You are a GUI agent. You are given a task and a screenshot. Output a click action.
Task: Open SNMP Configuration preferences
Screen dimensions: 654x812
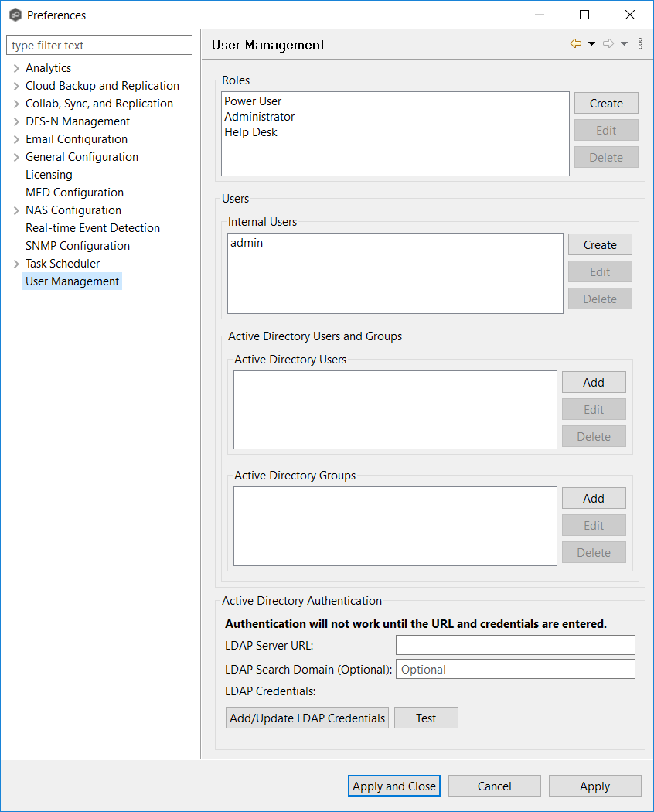tap(77, 246)
